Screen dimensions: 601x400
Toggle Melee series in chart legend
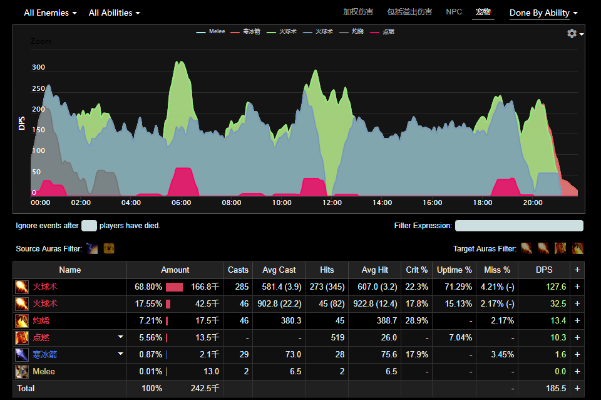click(213, 32)
